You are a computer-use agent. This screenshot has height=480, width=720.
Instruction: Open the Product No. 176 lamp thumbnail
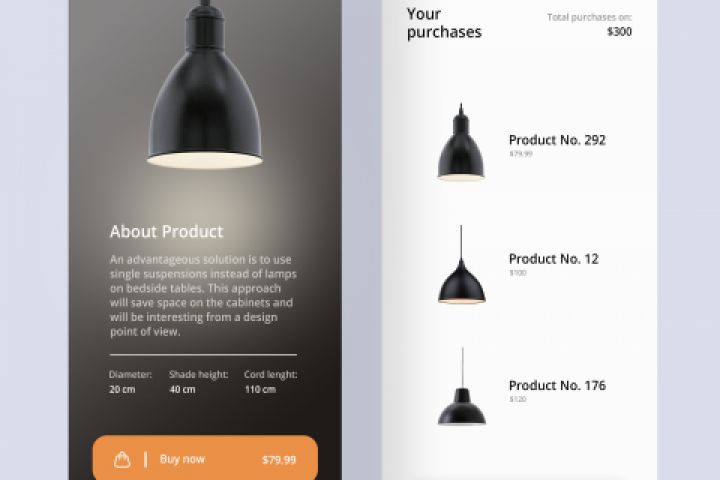point(461,388)
